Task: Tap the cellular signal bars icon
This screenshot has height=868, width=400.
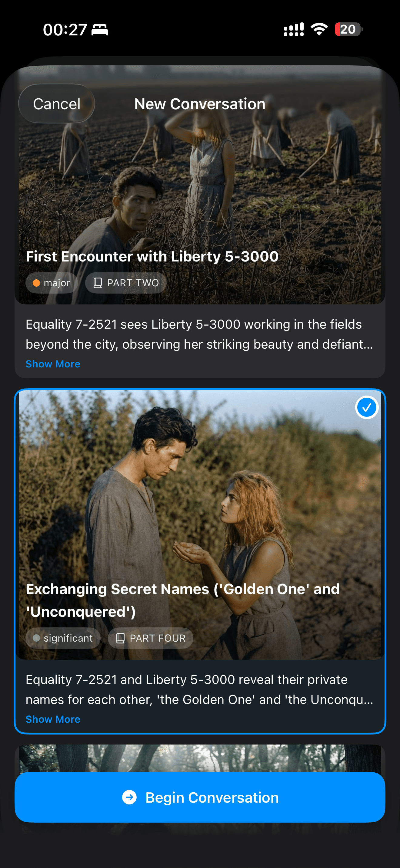Action: [294, 29]
